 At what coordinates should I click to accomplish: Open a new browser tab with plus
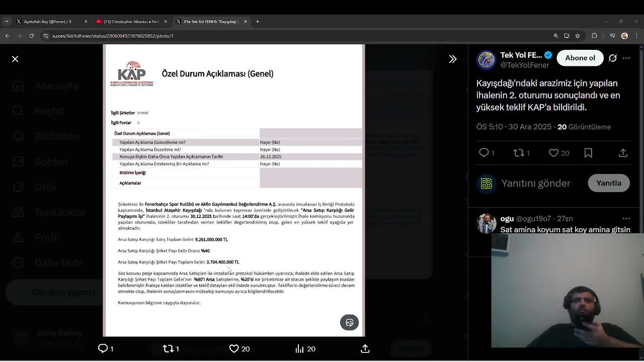click(258, 22)
